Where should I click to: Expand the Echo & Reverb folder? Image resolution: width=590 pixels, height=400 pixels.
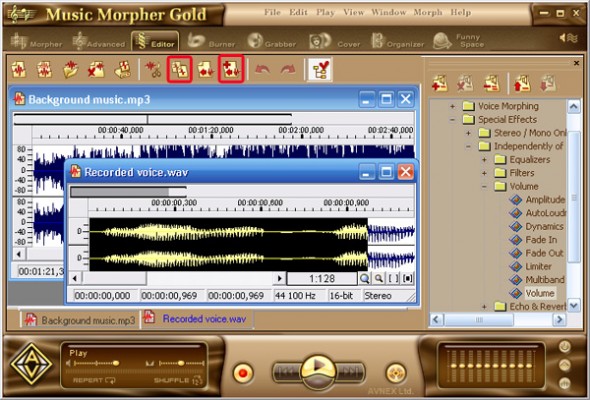(484, 307)
